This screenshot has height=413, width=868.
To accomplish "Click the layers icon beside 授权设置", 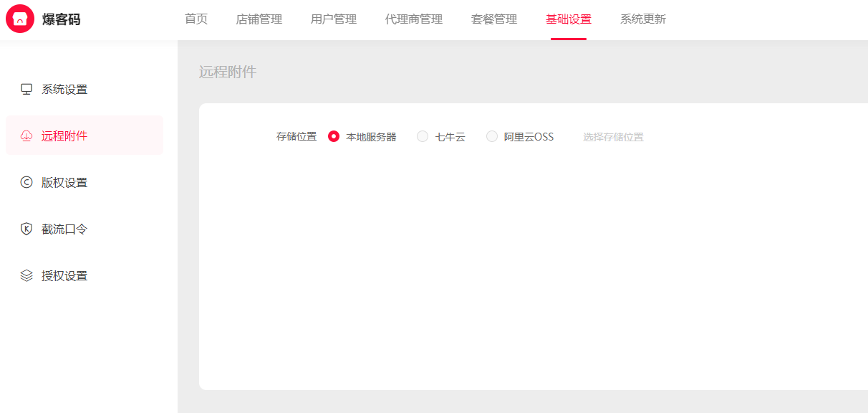I will pos(26,276).
